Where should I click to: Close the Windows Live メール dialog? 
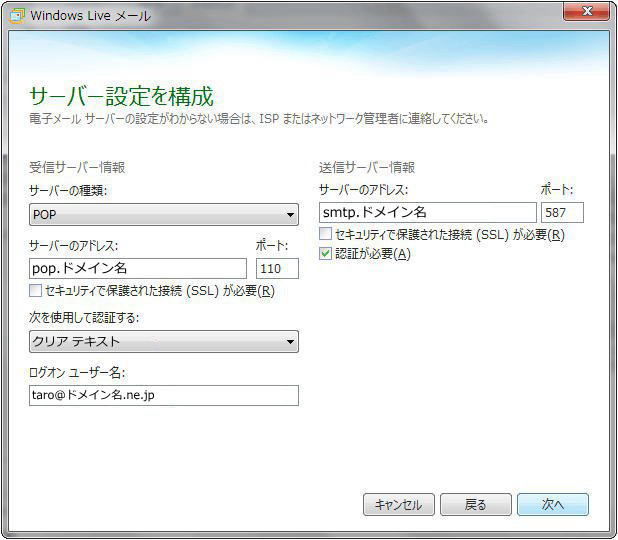pyautogui.click(x=586, y=11)
